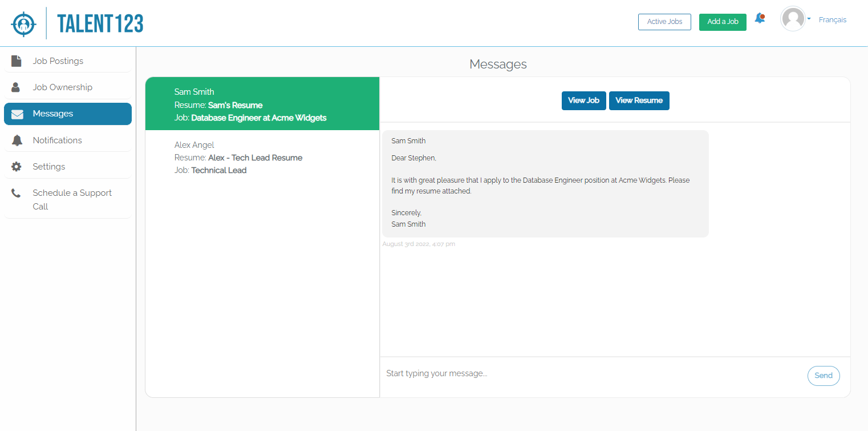The width and height of the screenshot is (868, 431).
Task: Click the Notifications bell icon in sidebar
Action: pos(17,139)
